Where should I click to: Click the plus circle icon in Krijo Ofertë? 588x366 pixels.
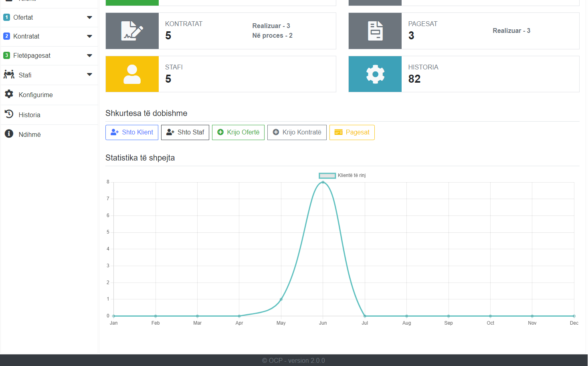(220, 132)
